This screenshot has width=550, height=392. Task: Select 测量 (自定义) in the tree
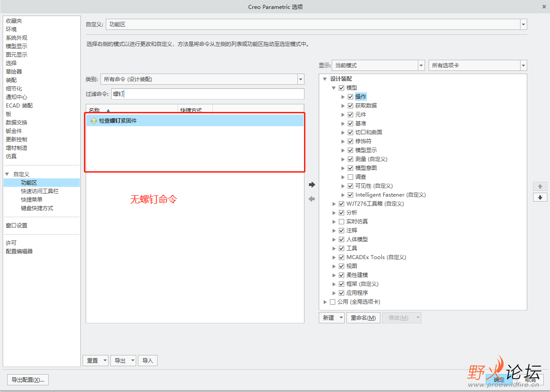[371, 159]
